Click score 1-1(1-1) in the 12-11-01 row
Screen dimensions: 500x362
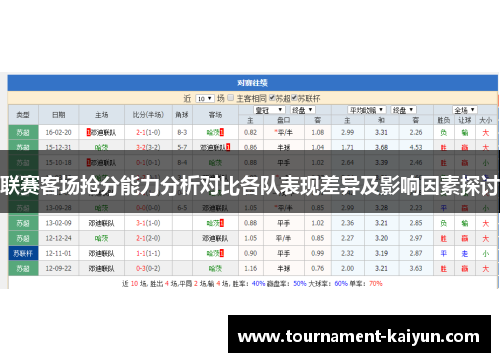click(x=148, y=253)
